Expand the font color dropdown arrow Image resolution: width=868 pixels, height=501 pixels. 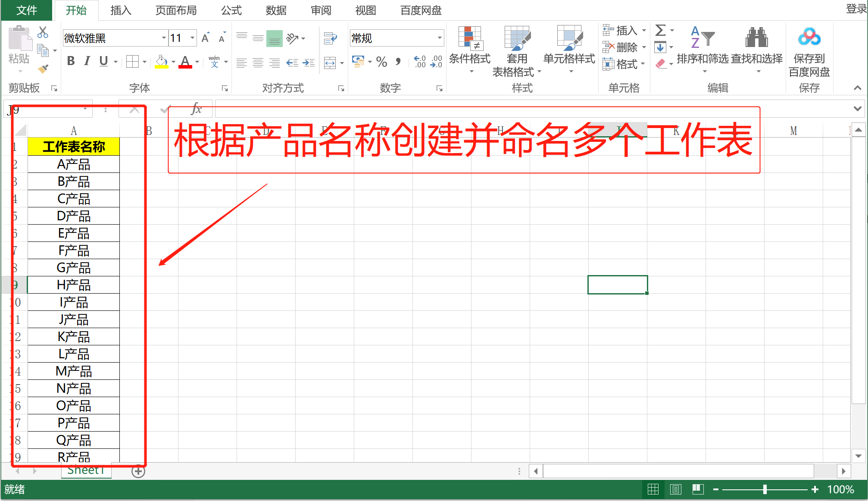[x=197, y=62]
